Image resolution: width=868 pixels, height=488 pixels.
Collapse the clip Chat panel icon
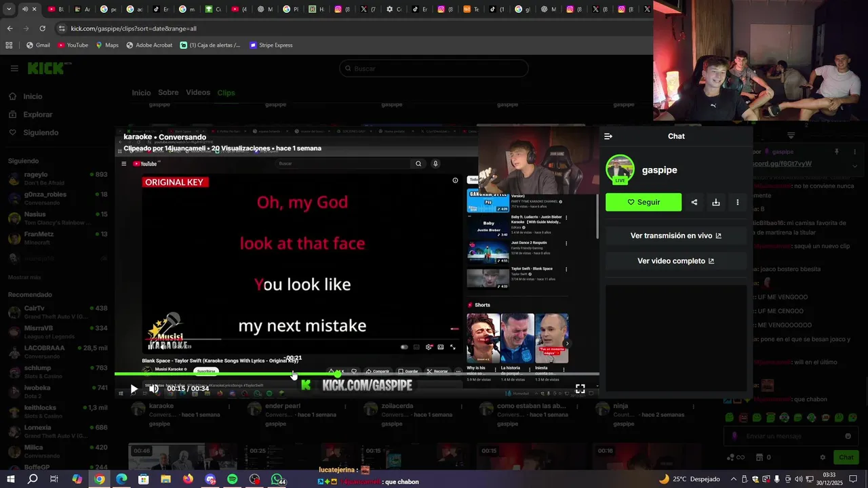(608, 136)
